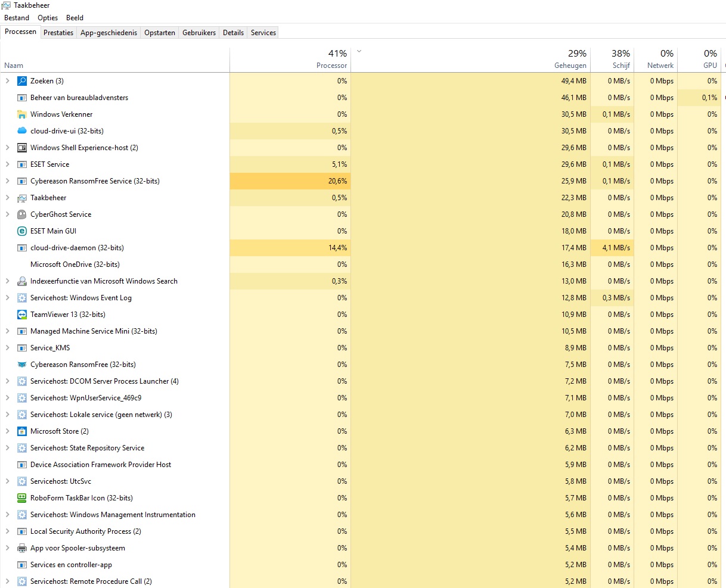Expand Servicehost: DCOM Server Process Launcher
The height and width of the screenshot is (588, 726).
pyautogui.click(x=7, y=381)
